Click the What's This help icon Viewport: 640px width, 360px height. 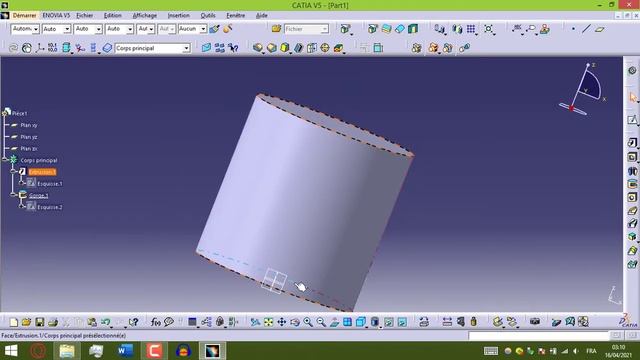coord(133,322)
